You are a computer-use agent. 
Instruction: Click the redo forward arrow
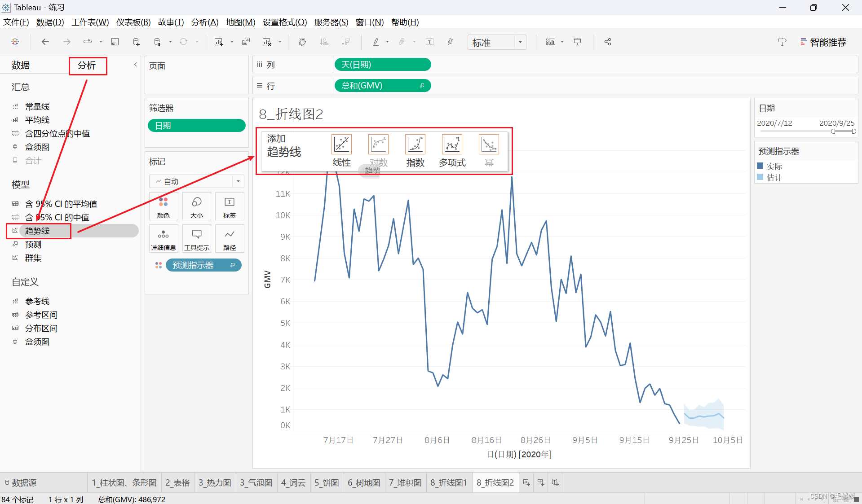click(x=67, y=42)
